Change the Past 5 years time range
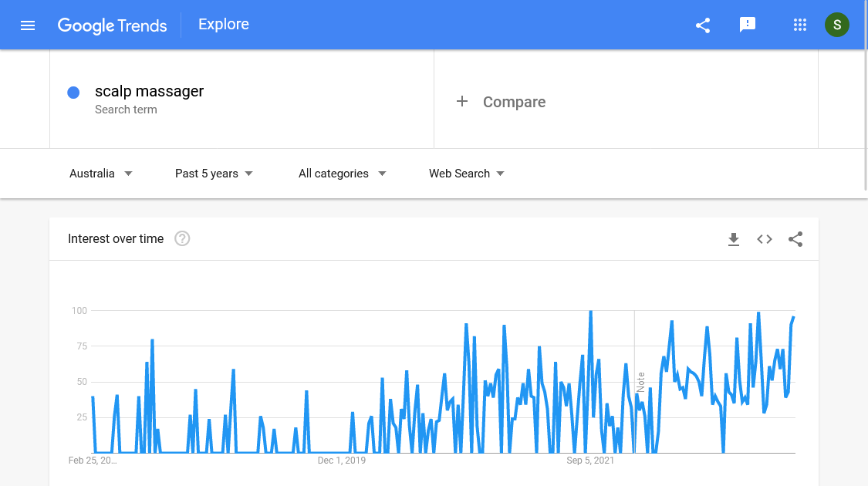Screen dimensions: 868x486 (214, 174)
